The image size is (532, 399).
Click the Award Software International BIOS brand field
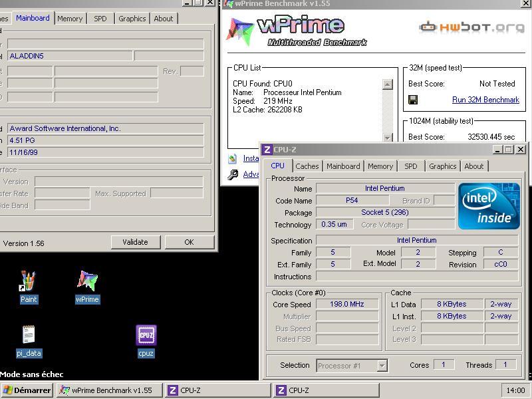105,128
